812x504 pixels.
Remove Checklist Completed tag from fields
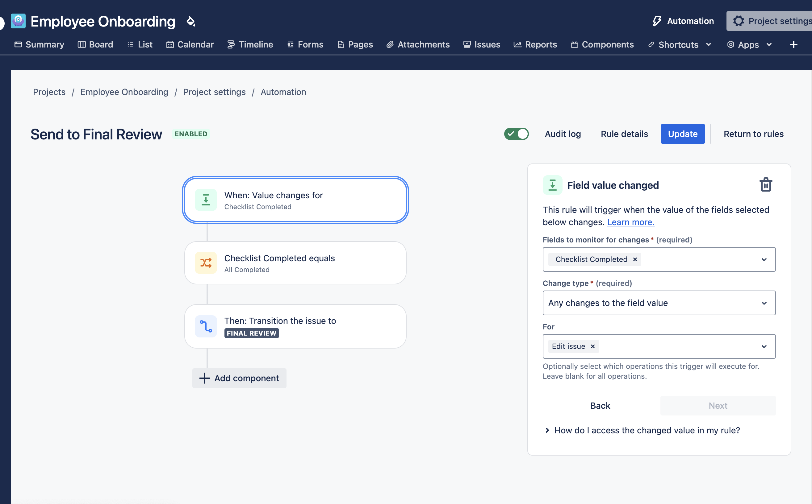pos(635,259)
